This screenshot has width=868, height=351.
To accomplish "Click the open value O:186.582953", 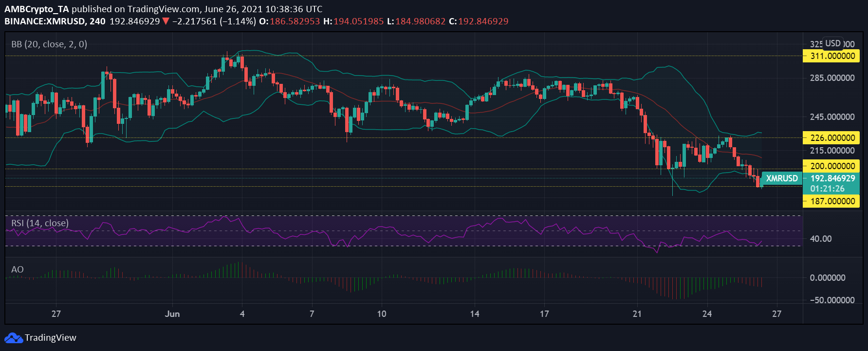I will 289,21.
